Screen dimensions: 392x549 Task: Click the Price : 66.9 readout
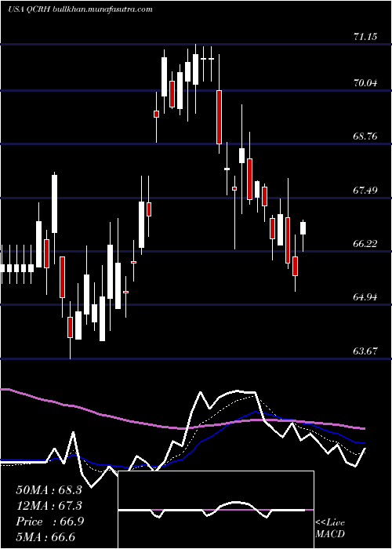click(x=49, y=522)
